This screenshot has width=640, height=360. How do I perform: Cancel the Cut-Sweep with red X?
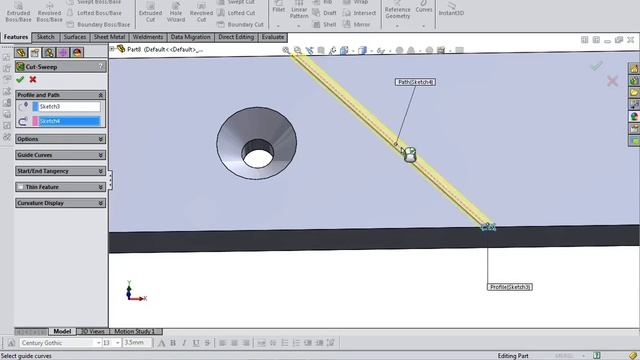tap(33, 80)
